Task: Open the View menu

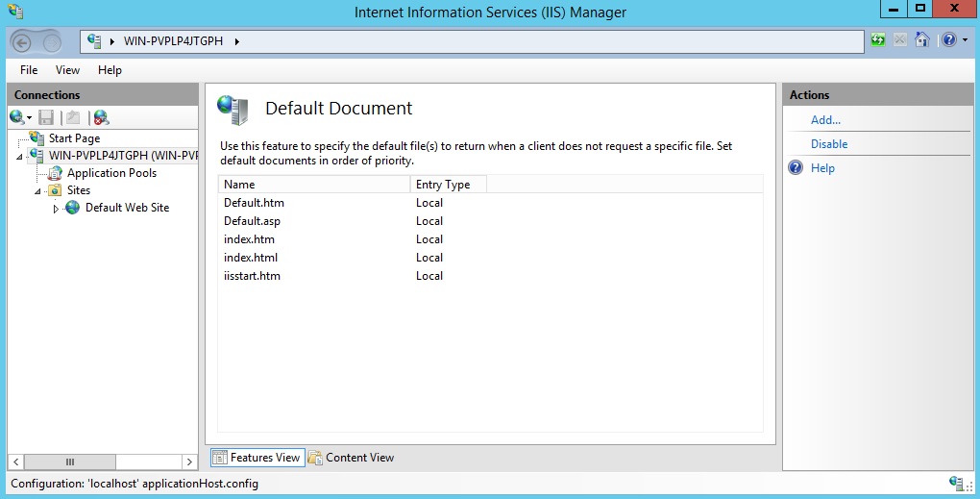Action: tap(67, 70)
